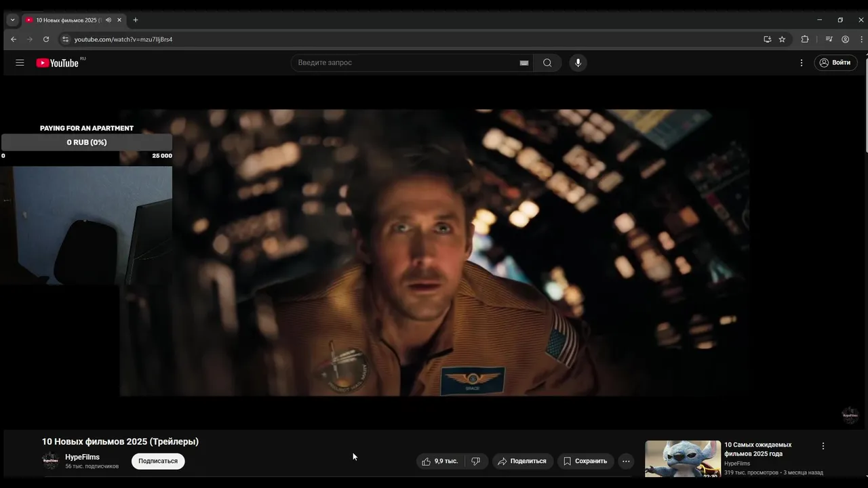Click the address bar URL
This screenshot has width=868, height=488.
click(123, 39)
